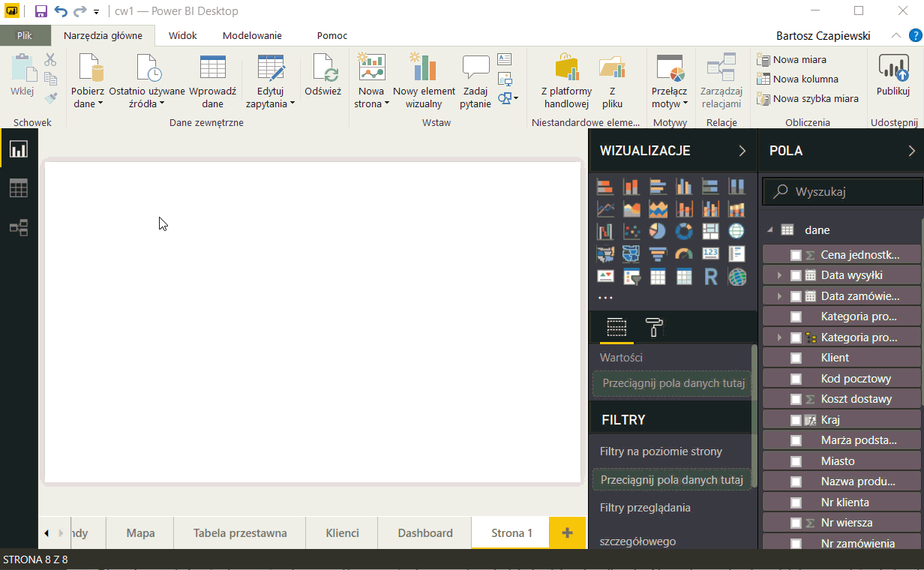Insert a funnel chart visual
This screenshot has height=570, width=924.
click(658, 254)
